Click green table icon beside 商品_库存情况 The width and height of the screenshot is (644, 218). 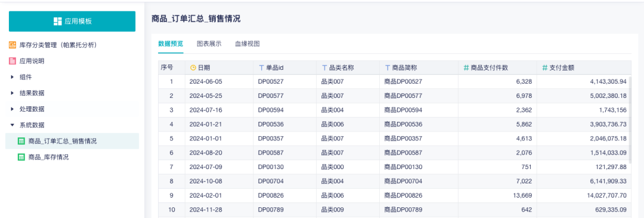(21, 157)
